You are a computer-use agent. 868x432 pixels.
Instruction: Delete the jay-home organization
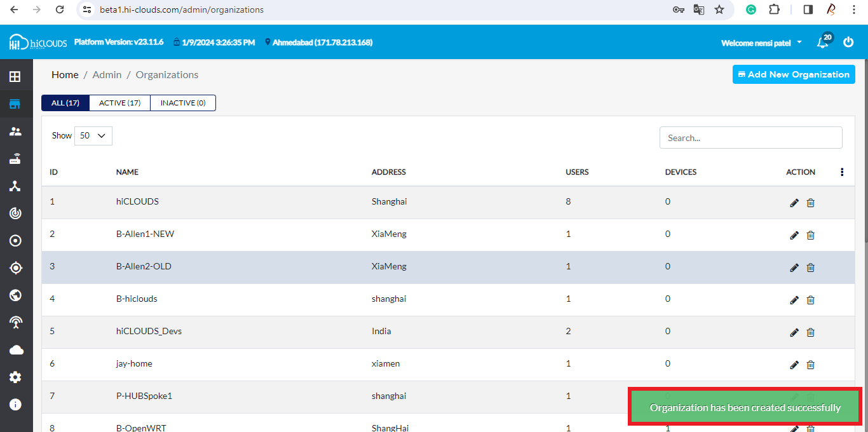[x=810, y=365]
